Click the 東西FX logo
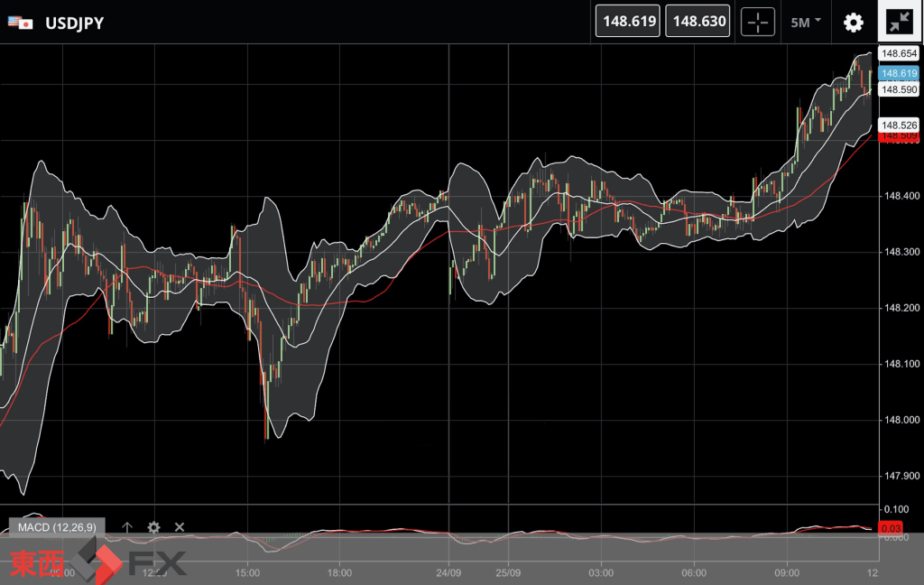The image size is (924, 585). 97,562
